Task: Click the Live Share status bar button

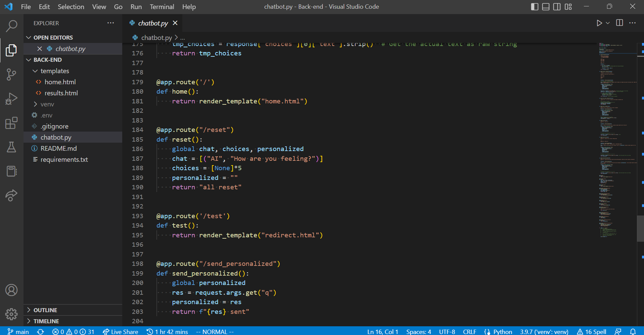Action: [121, 332]
